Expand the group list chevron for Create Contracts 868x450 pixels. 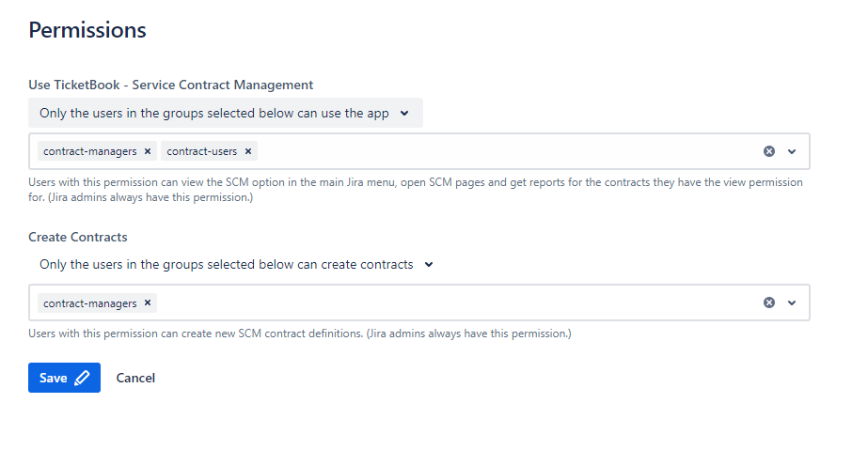coord(792,303)
